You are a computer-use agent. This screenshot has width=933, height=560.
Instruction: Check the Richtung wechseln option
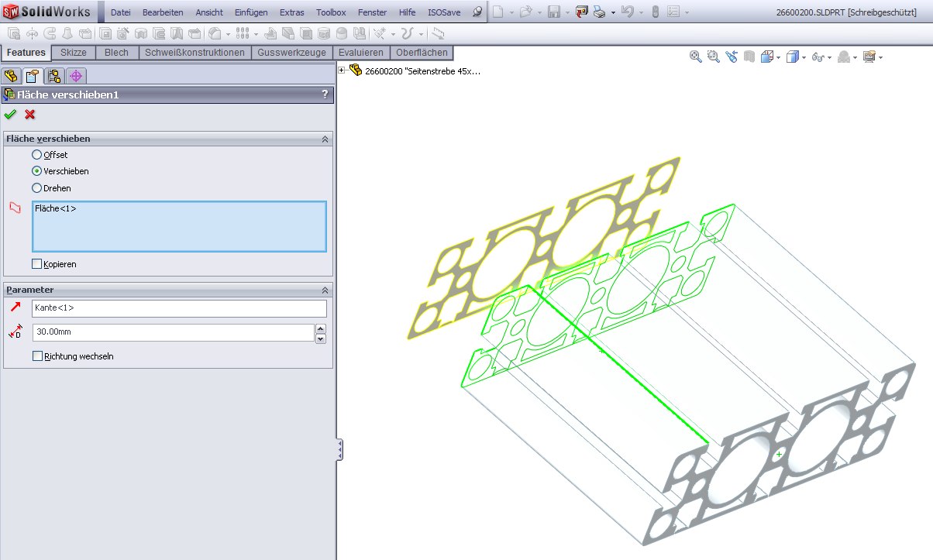click(37, 356)
